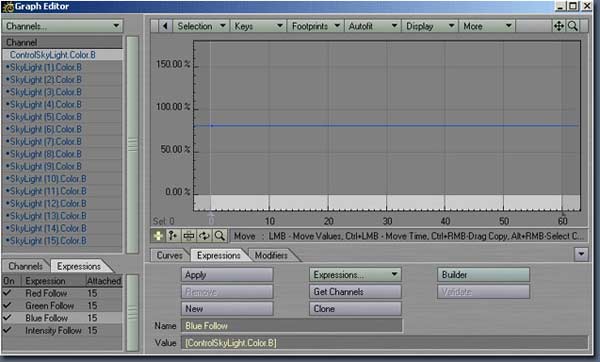Click the channel list vertical scrollbar handle
The height and width of the screenshot is (362, 600).
coord(132,144)
